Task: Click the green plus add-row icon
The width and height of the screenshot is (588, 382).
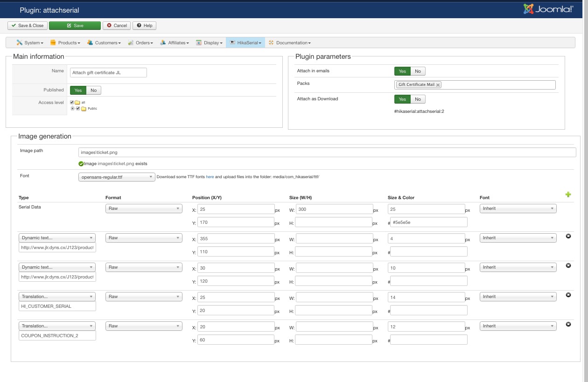Action: (x=568, y=195)
